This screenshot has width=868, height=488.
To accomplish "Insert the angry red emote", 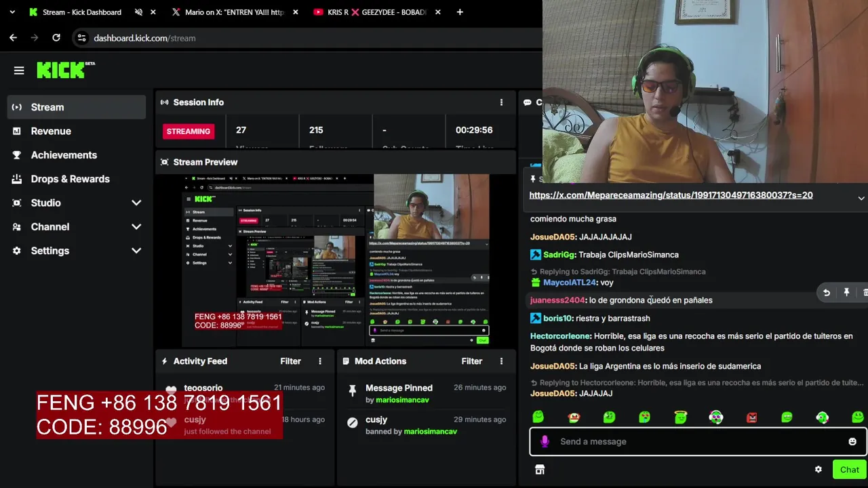I will coord(751,417).
